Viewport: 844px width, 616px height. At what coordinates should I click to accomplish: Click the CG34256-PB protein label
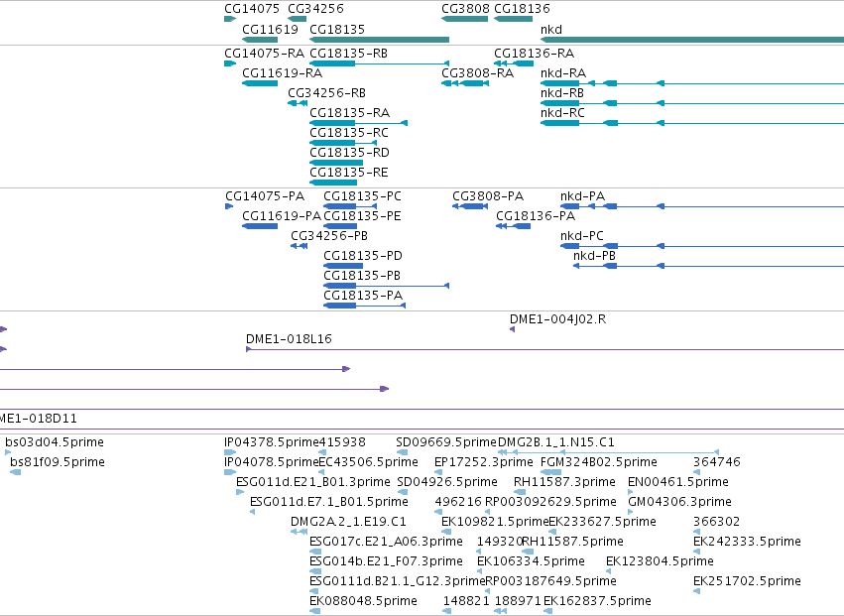329,236
